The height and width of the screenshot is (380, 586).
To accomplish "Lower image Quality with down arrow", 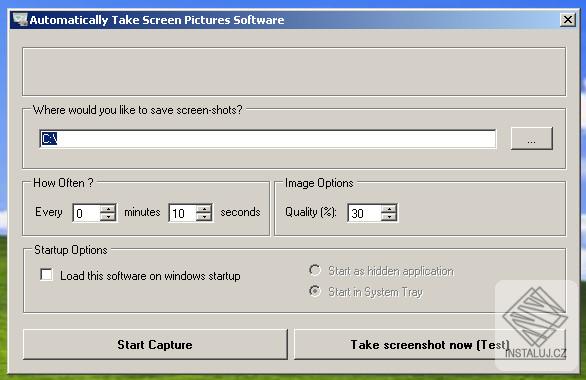I will 389,217.
